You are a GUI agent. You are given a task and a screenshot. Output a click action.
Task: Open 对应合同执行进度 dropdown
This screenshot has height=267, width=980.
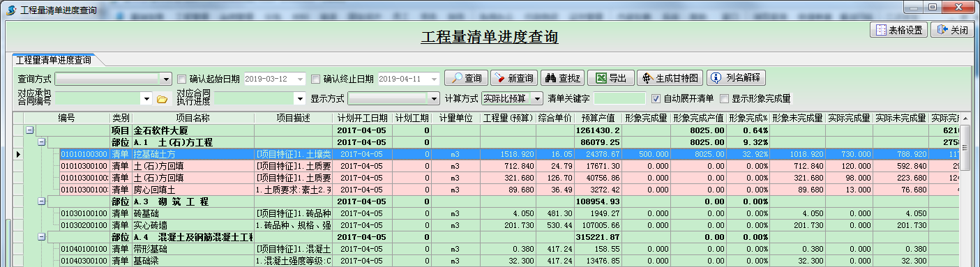(300, 99)
